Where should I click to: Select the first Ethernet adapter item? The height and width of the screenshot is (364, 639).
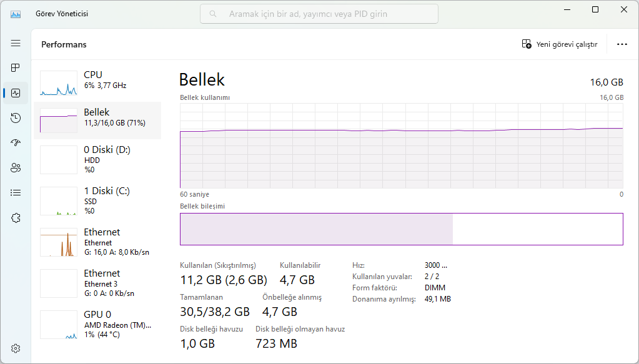[x=97, y=242]
